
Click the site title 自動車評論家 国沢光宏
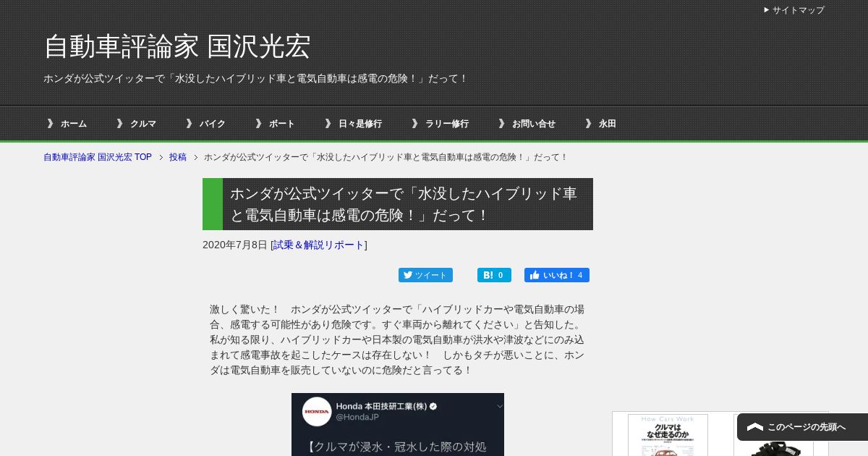point(176,46)
